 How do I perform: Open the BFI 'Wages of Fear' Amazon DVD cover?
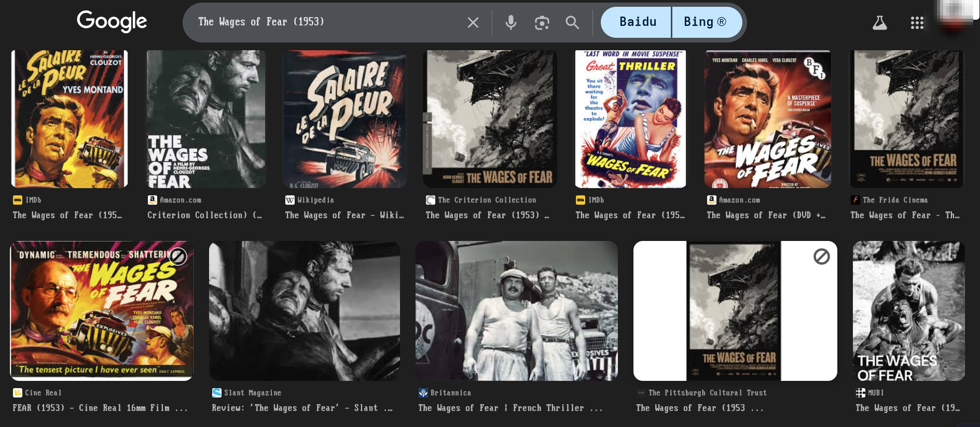tap(768, 119)
